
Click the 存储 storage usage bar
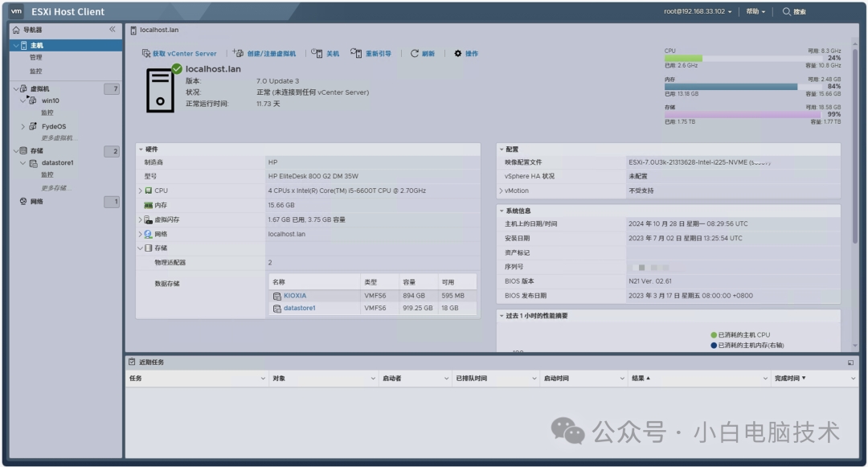click(743, 114)
